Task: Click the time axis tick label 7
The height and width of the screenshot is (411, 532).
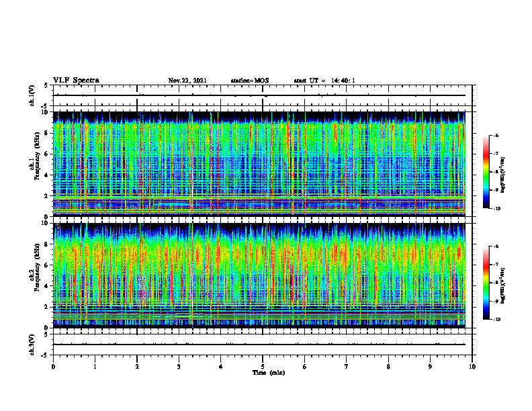Action: click(x=347, y=367)
